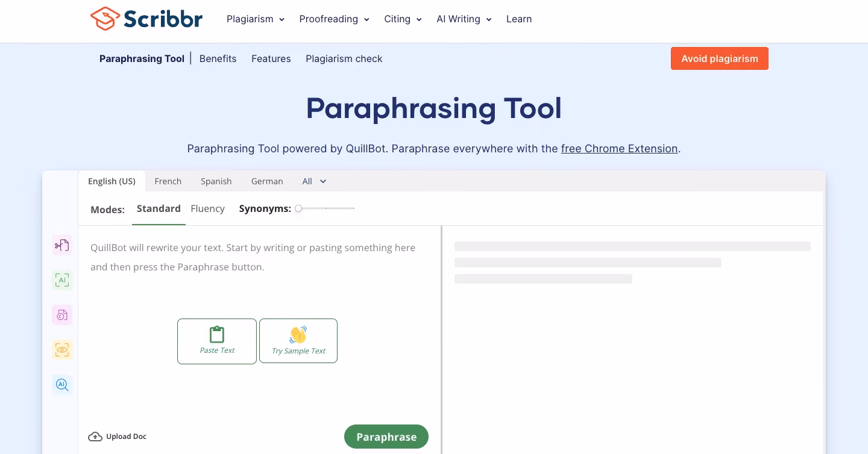Switch to the French language tab
The width and height of the screenshot is (868, 454).
pos(168,181)
